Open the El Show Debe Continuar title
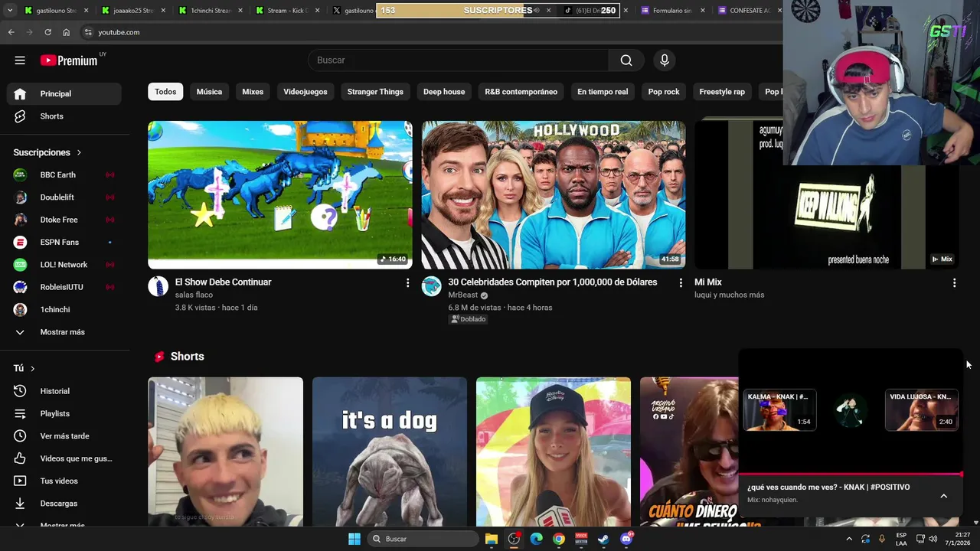The height and width of the screenshot is (551, 980). [224, 282]
